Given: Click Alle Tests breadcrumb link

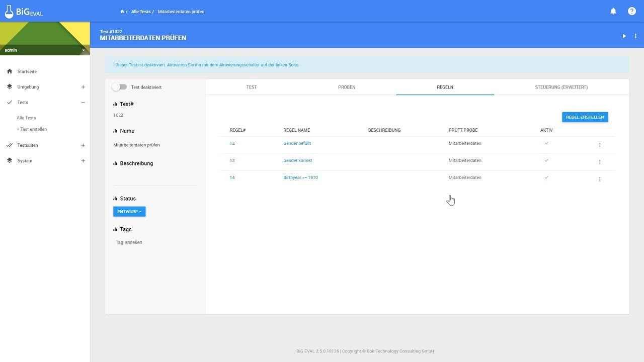Looking at the screenshot, I should (x=141, y=12).
